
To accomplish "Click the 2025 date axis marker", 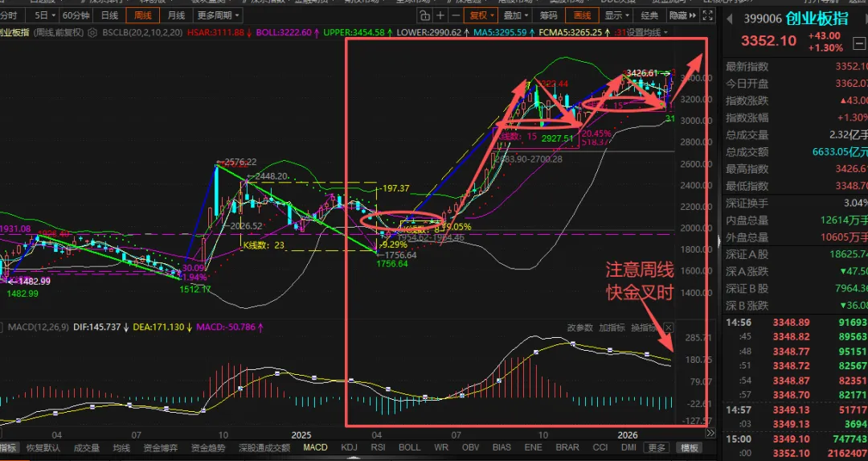I will tap(301, 435).
